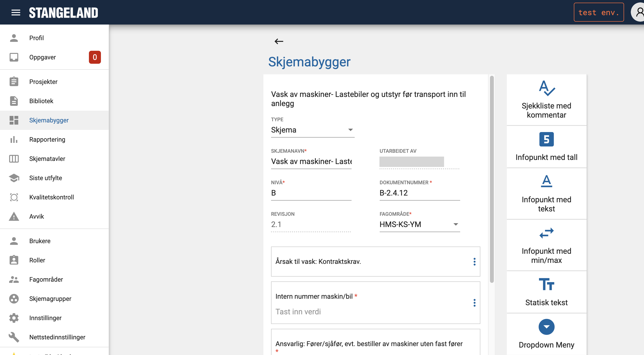Click the Dokumentnummer input field
Image resolution: width=644 pixels, height=355 pixels.
tap(420, 193)
